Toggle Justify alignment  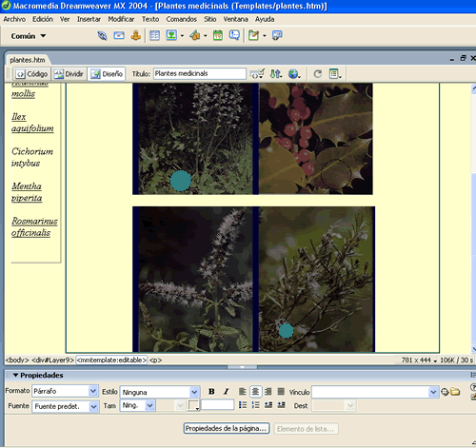pos(281,392)
